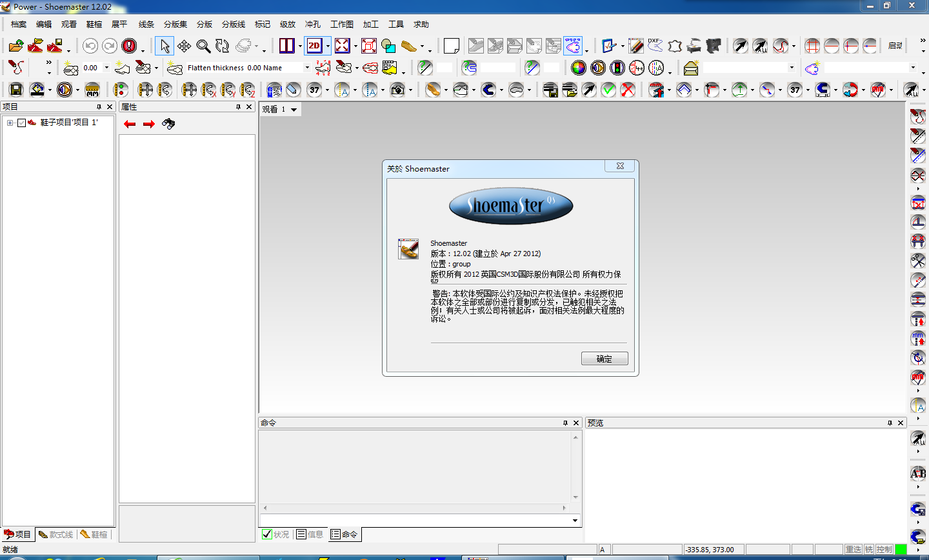929x560 pixels.
Task: Click the undo arrow icon
Action: tap(90, 46)
